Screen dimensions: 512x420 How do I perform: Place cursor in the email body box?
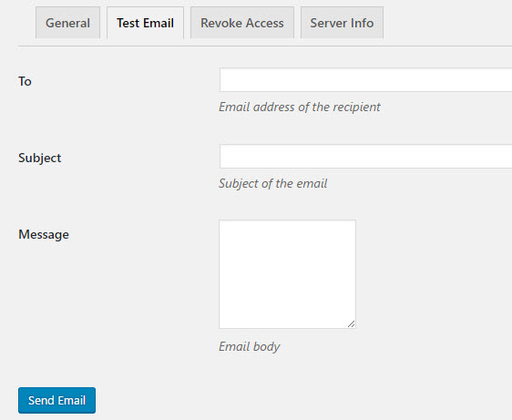tap(287, 274)
